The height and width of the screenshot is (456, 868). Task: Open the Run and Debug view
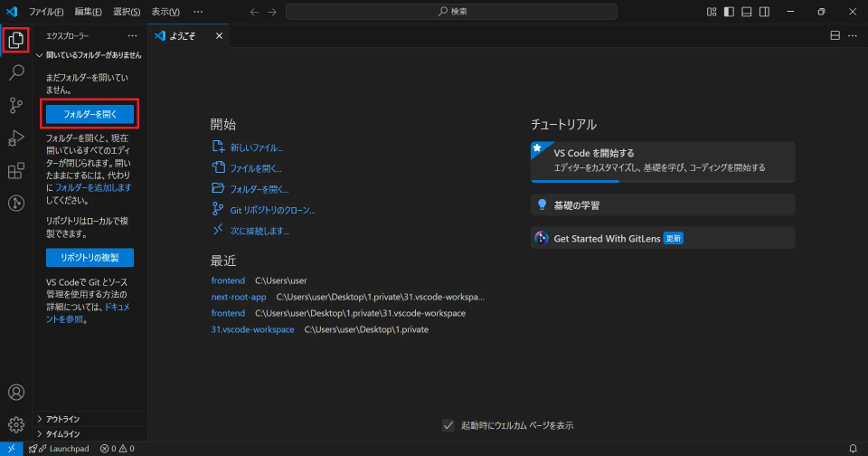(x=16, y=138)
